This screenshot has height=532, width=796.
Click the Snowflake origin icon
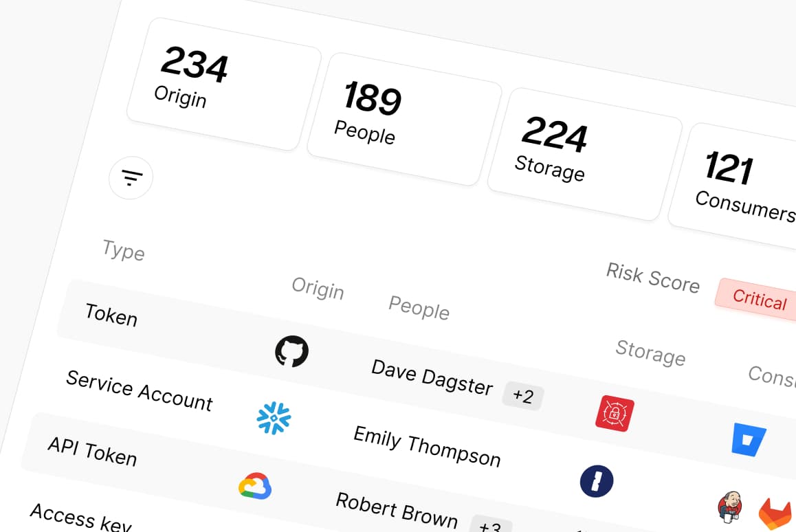pos(274,419)
